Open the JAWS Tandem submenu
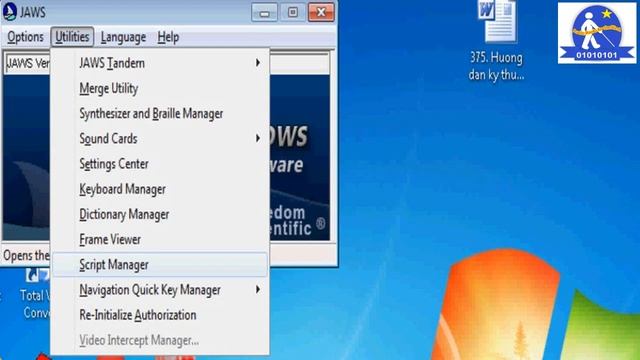The image size is (640, 360). point(160,63)
